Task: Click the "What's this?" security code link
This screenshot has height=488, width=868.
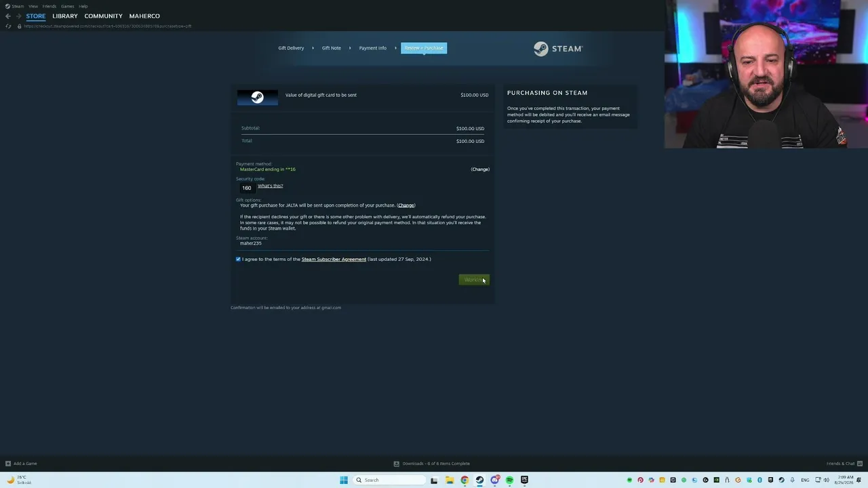Action: 271,186
